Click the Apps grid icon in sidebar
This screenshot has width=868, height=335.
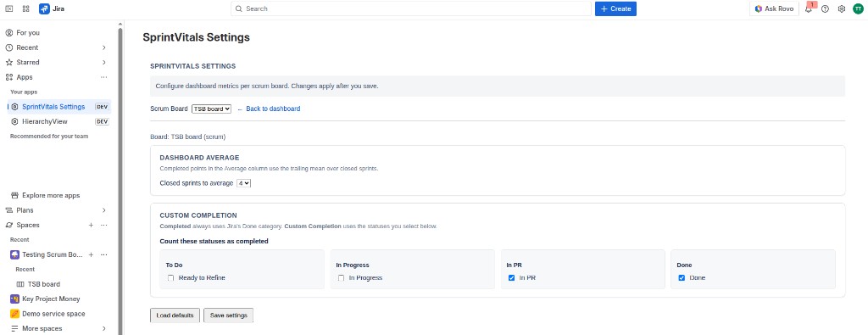click(8, 77)
